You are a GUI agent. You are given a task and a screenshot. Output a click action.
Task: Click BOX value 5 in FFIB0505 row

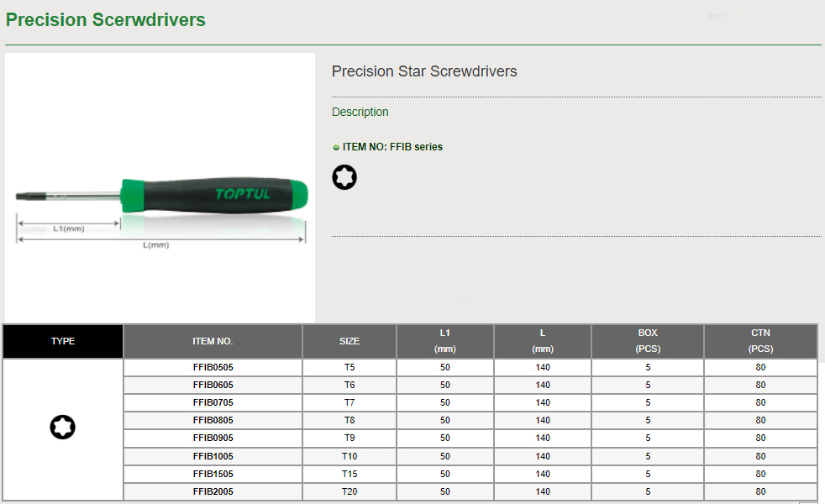[648, 367]
